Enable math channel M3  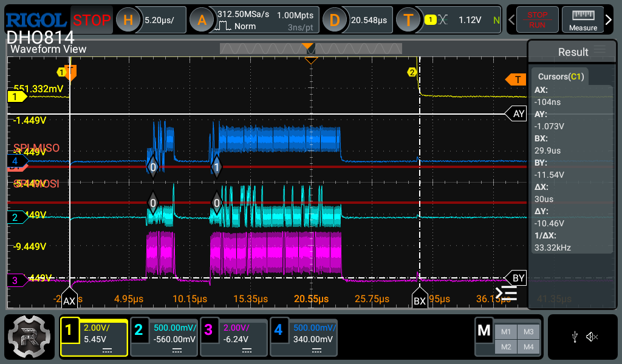pyautogui.click(x=528, y=332)
